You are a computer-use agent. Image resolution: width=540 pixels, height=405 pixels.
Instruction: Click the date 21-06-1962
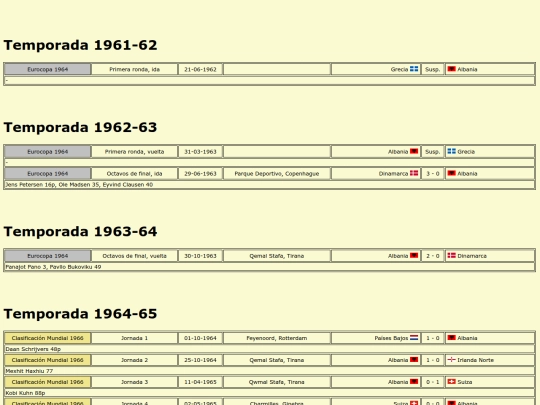click(x=200, y=69)
